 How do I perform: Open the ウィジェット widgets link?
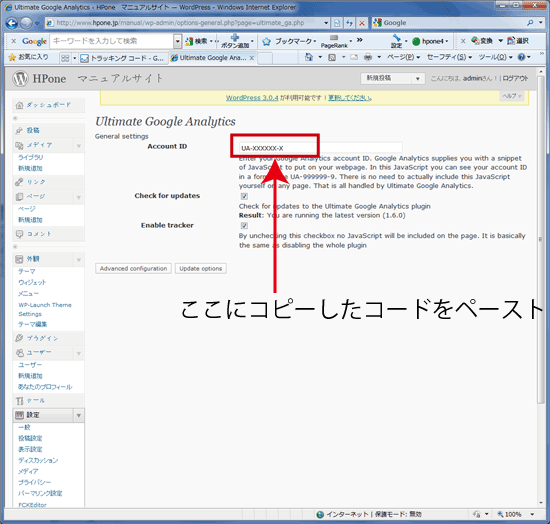pos(32,282)
